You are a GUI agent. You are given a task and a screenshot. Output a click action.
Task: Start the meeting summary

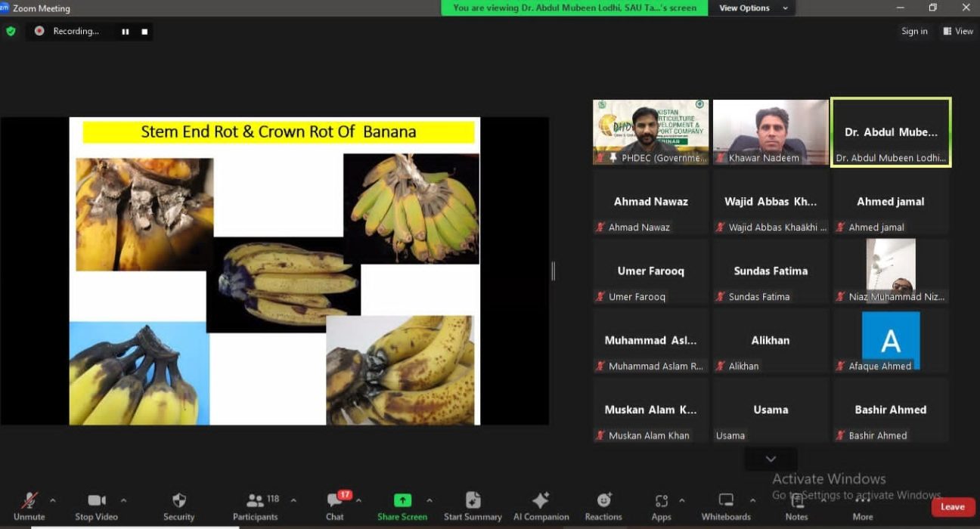[x=473, y=501]
